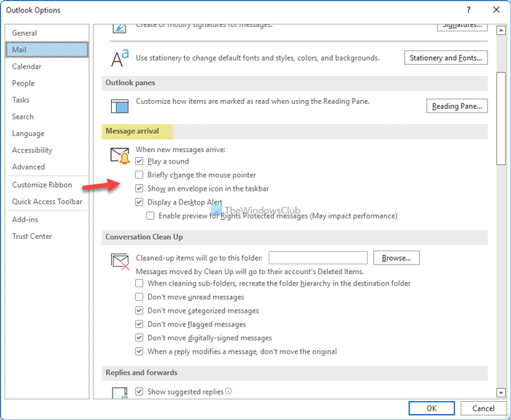This screenshot has height=420, width=511.
Task: Click the cleaned-up items folder text field
Action: [x=318, y=258]
